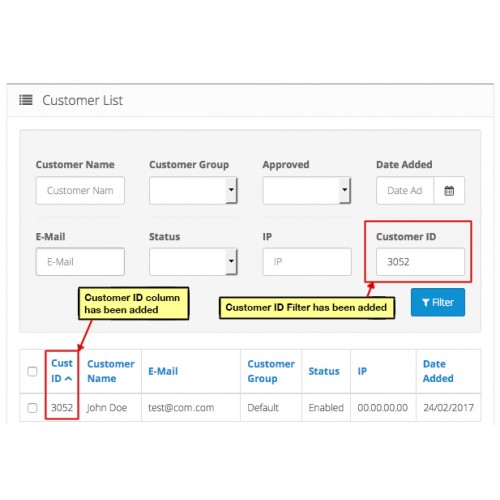Click the calendar icon beside Date Added

[449, 191]
